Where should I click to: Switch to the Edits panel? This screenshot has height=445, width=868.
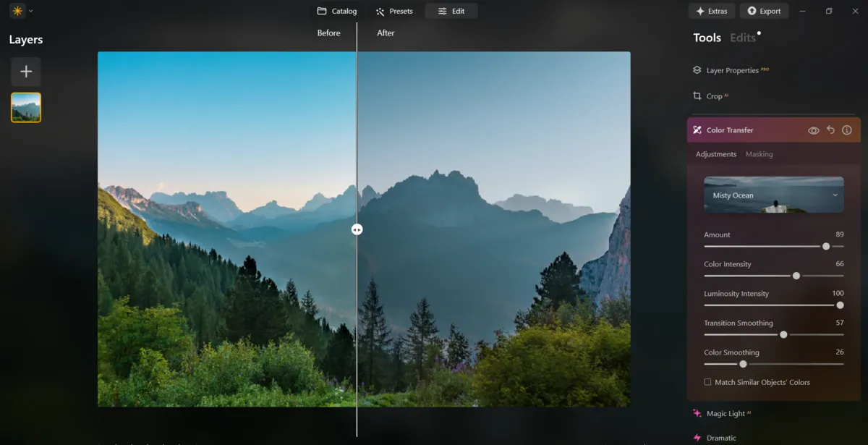tap(743, 37)
